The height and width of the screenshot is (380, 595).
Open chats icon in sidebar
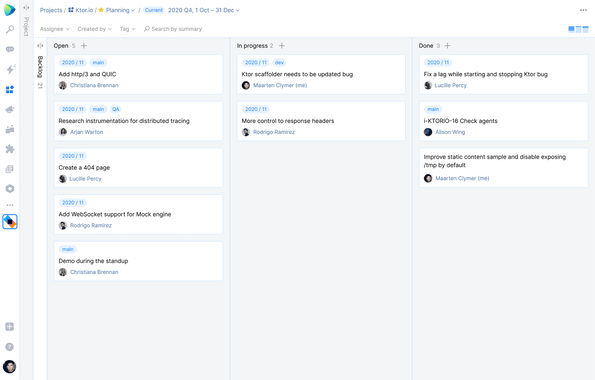coord(10,49)
